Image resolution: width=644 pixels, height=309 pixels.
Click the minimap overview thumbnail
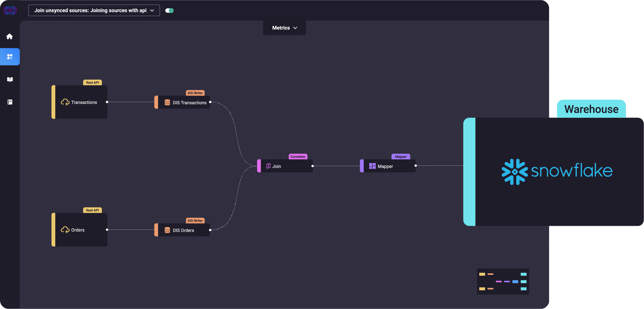pos(503,282)
